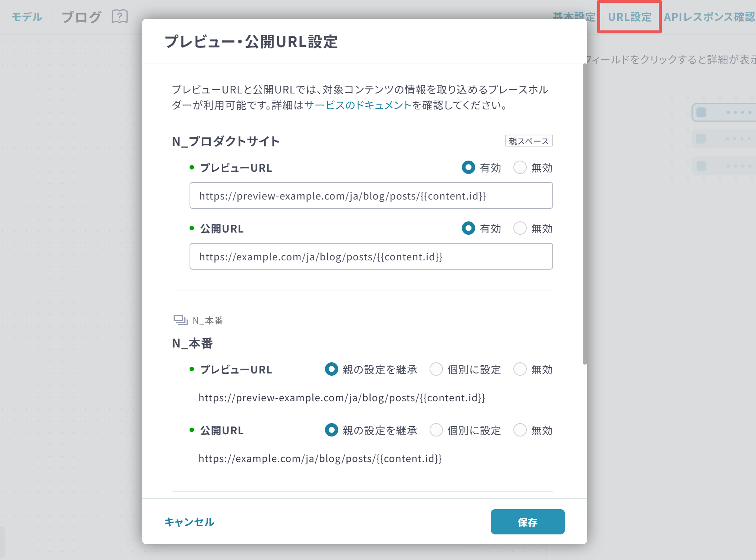Select 無効 for N_プロダクトサイト 公開URL
Screen dimensions: 756x560
(x=520, y=228)
